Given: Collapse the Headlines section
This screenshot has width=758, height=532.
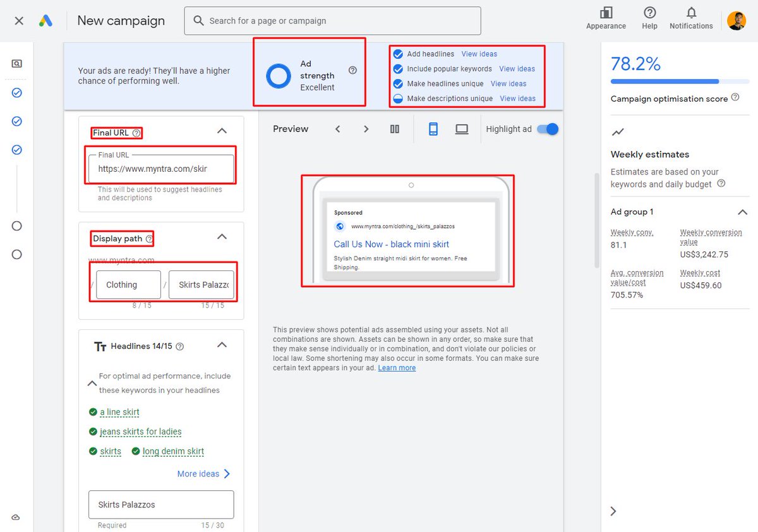Looking at the screenshot, I should (222, 345).
